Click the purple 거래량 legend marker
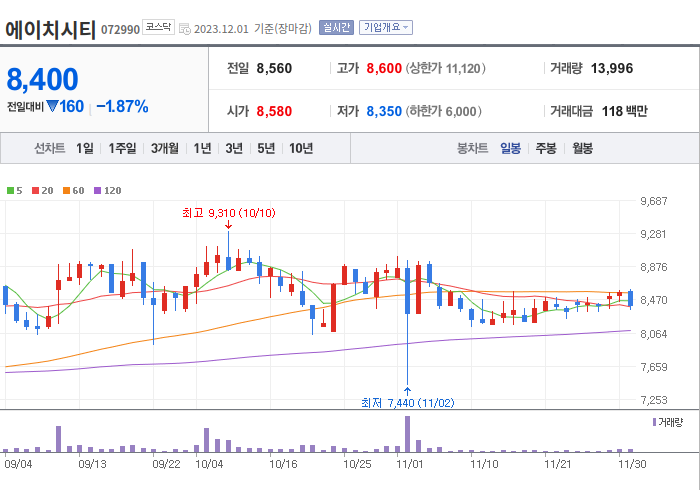The image size is (700, 490). coord(654,422)
